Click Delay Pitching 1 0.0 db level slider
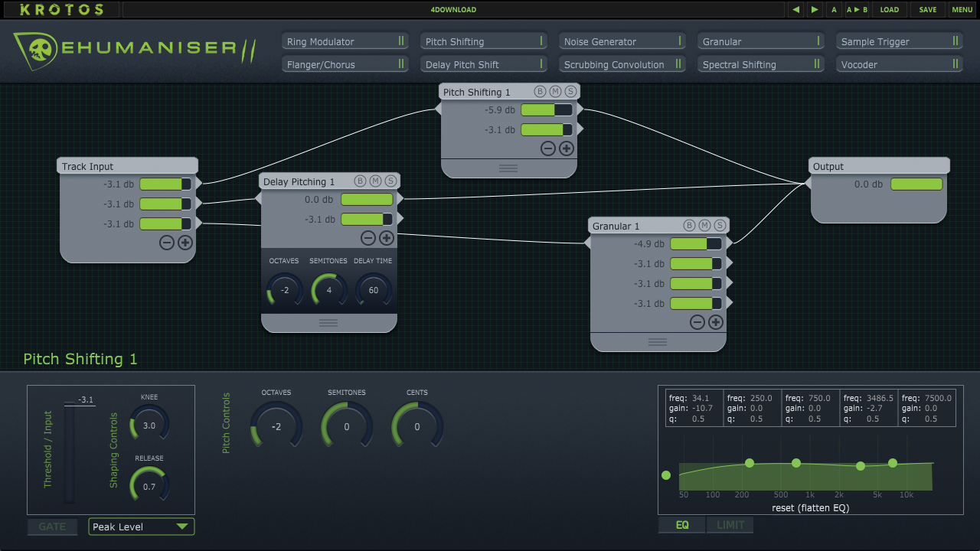The image size is (980, 551). pyautogui.click(x=367, y=200)
